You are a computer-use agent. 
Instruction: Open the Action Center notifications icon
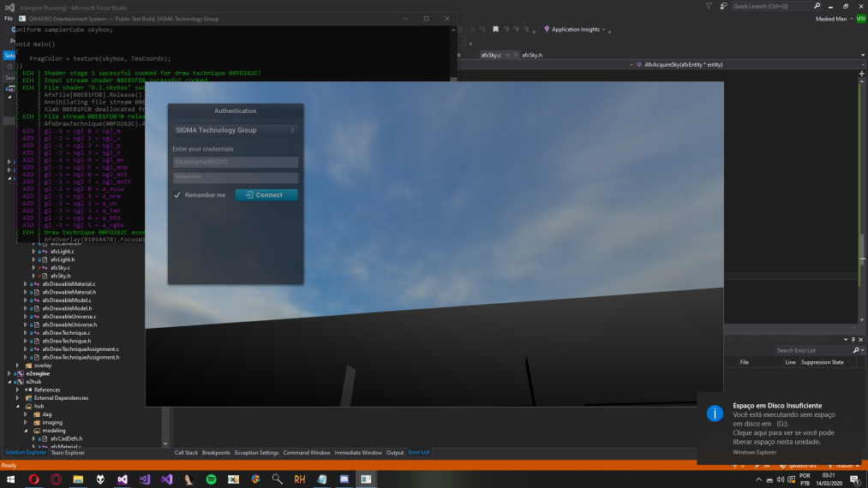pyautogui.click(x=854, y=479)
